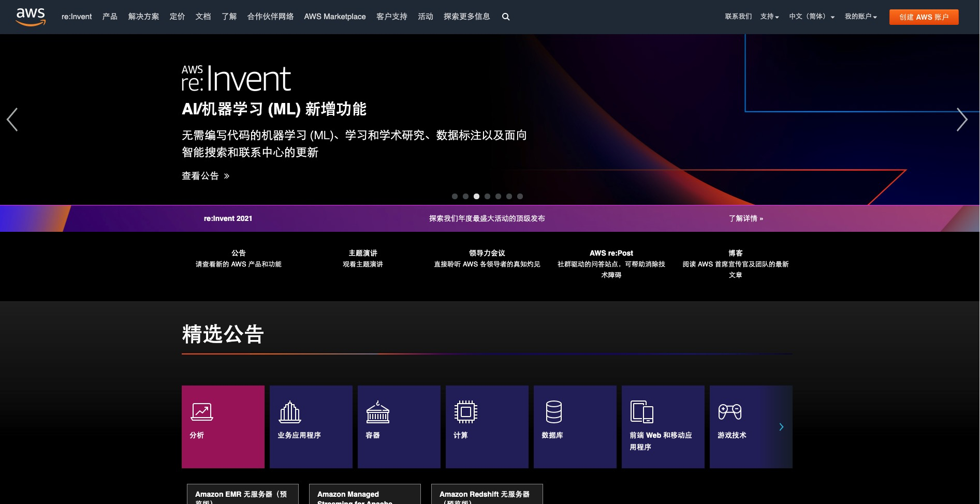980x504 pixels.
Task: Open the search magnifier icon
Action: pyautogui.click(x=506, y=17)
